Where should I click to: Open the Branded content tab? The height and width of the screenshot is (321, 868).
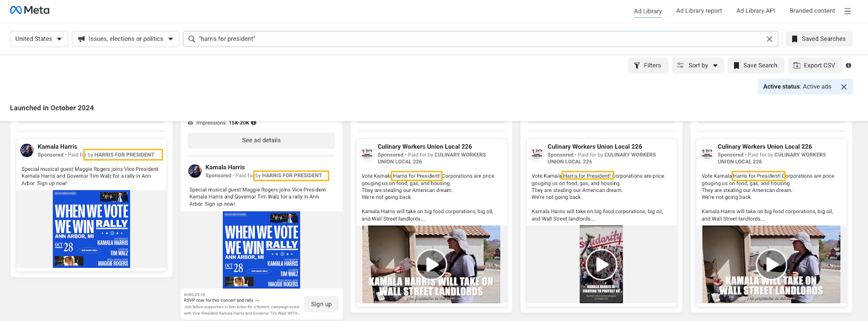[x=812, y=11]
